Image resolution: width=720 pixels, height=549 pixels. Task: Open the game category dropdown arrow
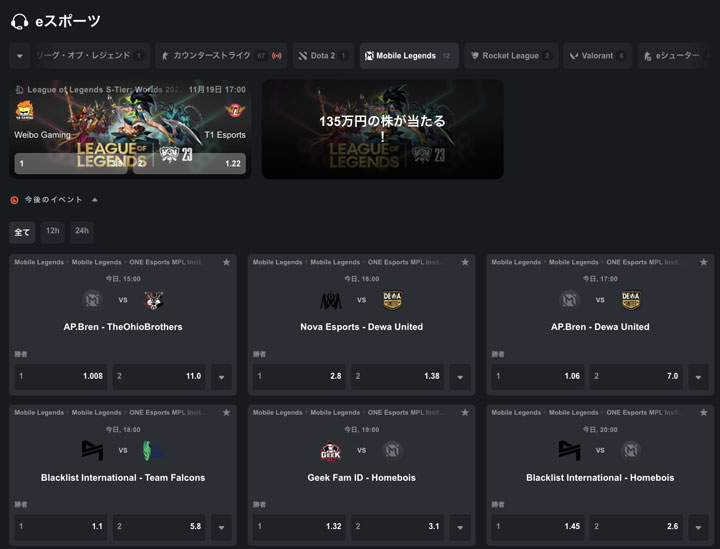[x=20, y=56]
